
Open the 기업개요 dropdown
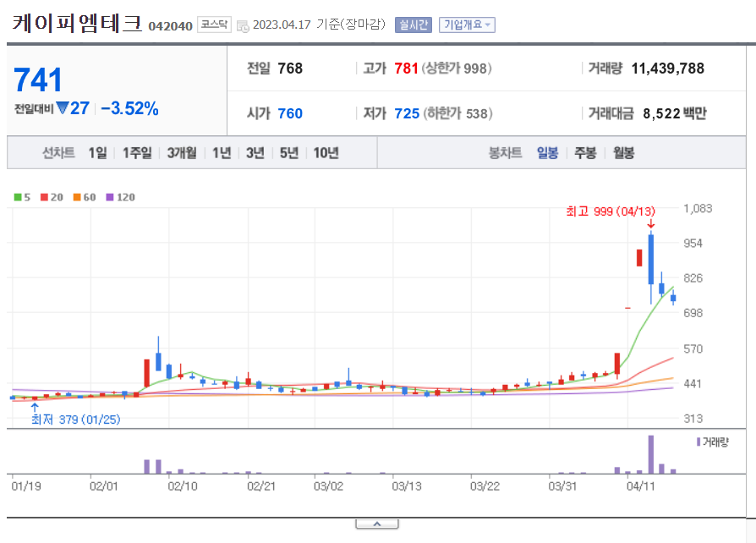[x=467, y=25]
